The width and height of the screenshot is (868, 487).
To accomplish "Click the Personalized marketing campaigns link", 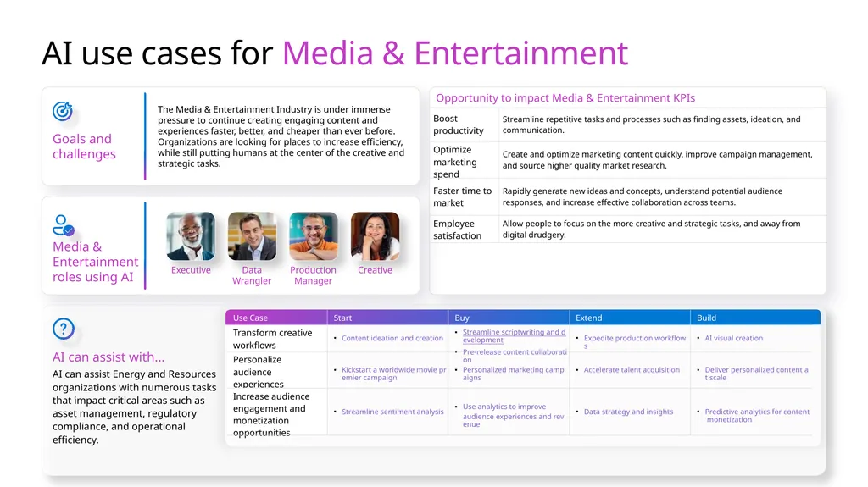I will point(513,374).
